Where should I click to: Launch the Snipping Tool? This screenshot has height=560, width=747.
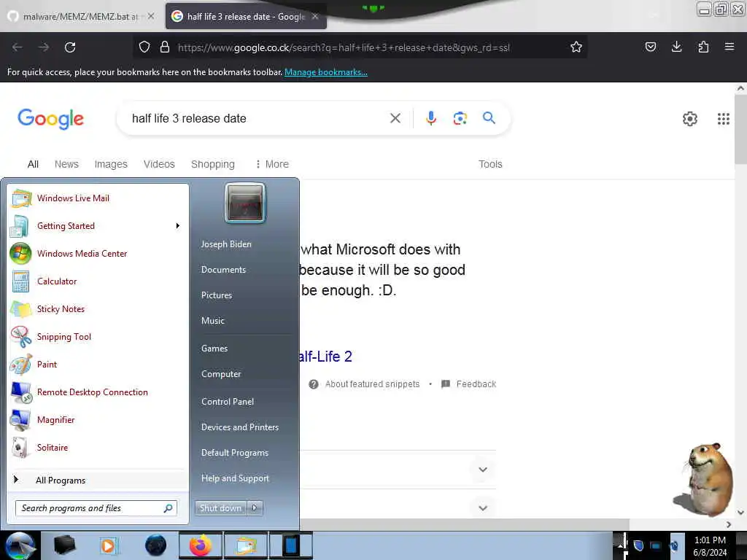coord(98,337)
